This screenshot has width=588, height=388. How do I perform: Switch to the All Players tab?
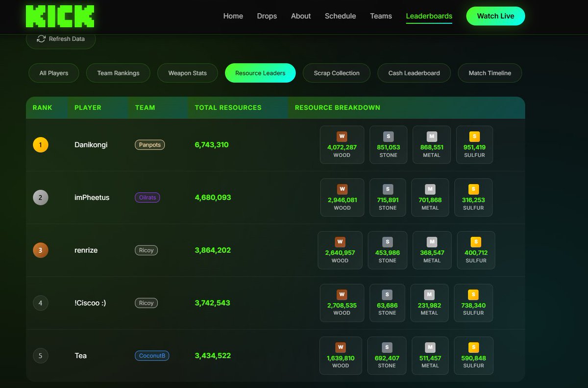point(54,73)
